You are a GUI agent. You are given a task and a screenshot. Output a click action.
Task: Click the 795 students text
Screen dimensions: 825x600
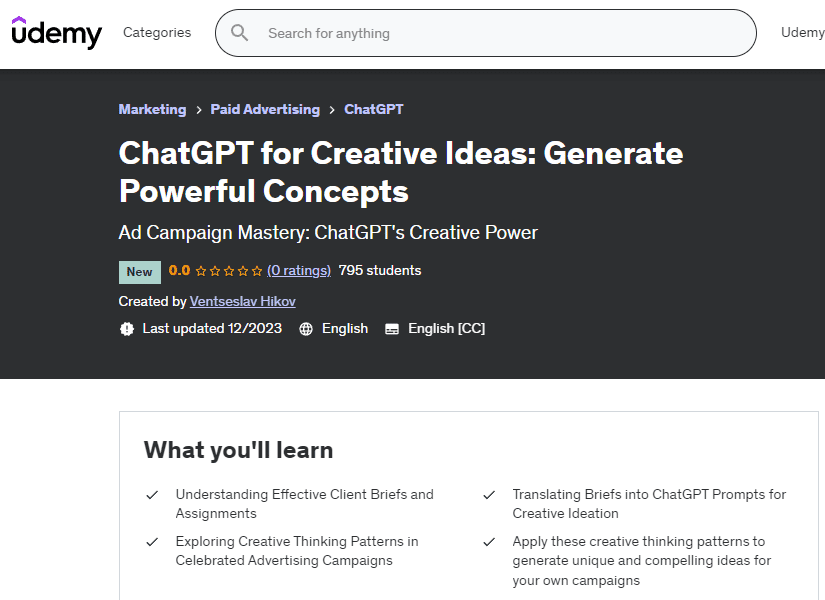[x=380, y=271]
